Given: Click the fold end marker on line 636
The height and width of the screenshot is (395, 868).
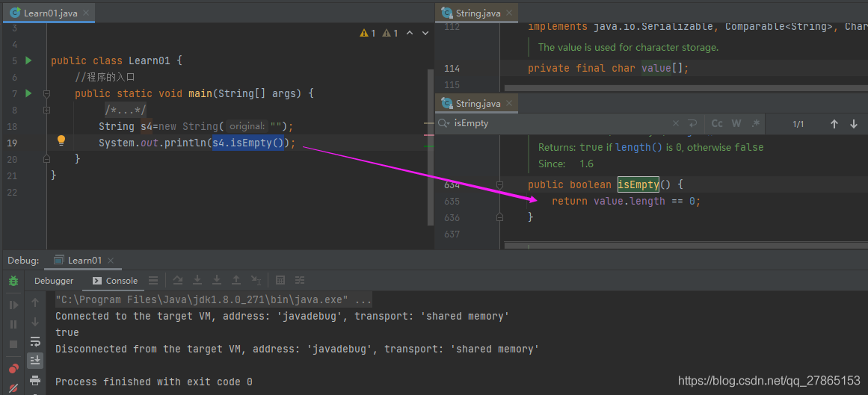Looking at the screenshot, I should 500,217.
